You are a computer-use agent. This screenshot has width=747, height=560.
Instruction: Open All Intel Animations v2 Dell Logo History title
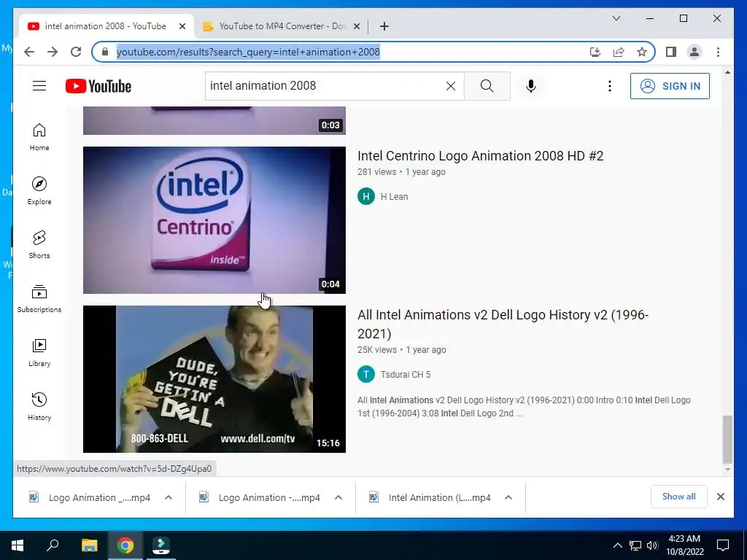point(503,324)
